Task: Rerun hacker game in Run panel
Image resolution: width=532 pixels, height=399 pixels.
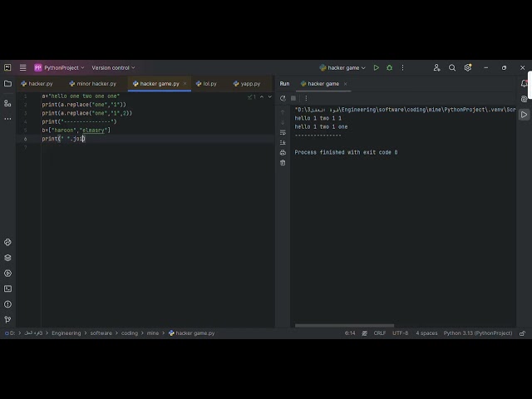Action: tap(283, 98)
